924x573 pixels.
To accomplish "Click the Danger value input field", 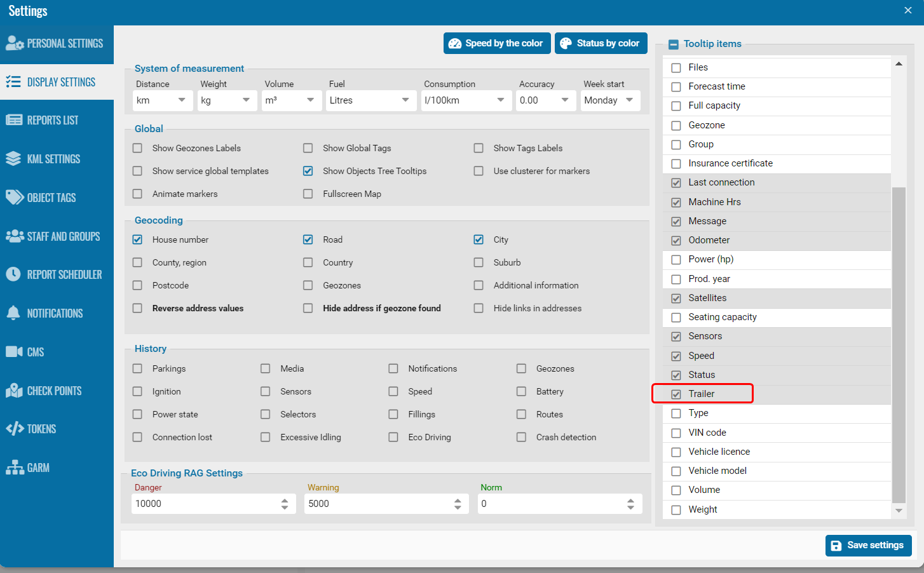I will 205,504.
